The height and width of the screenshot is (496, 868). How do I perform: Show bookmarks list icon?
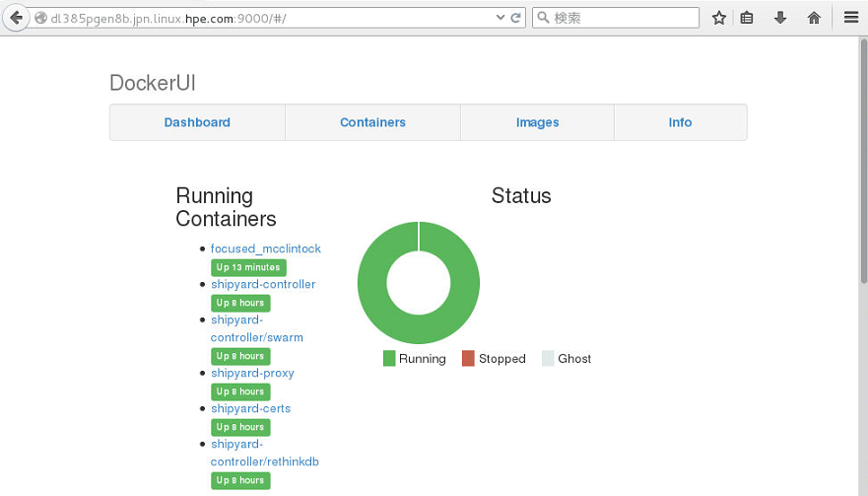point(747,18)
